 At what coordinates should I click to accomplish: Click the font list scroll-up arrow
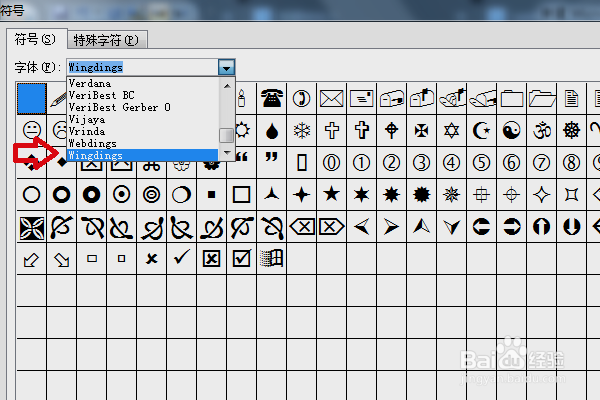tap(227, 86)
